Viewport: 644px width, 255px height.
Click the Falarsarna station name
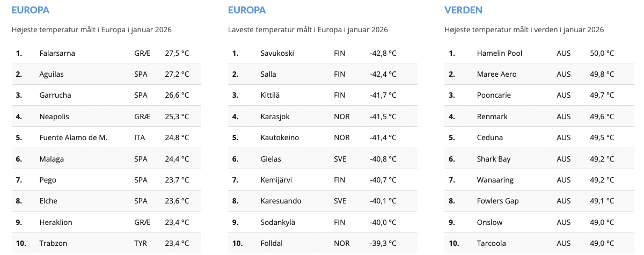[57, 53]
